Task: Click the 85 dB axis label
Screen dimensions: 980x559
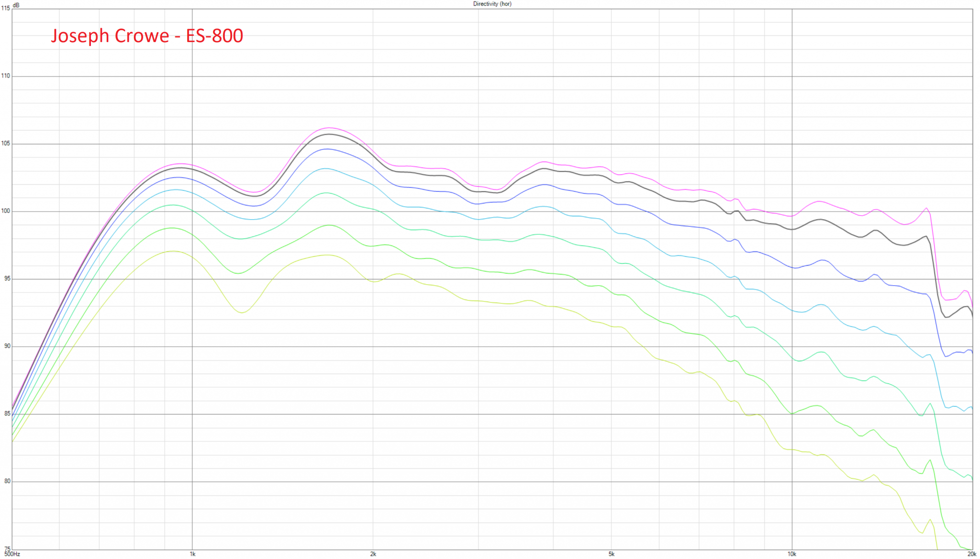Action: [x=7, y=414]
